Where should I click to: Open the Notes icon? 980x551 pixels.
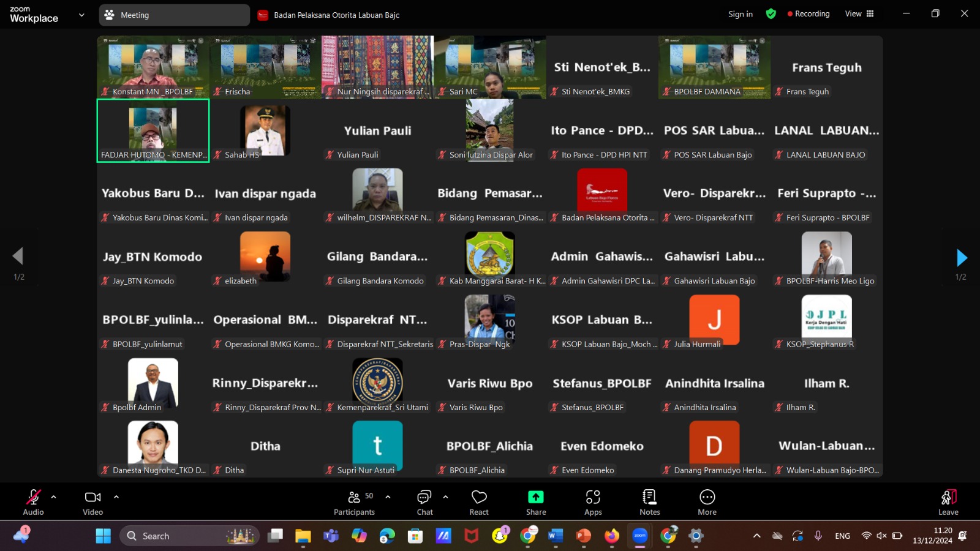coord(650,497)
